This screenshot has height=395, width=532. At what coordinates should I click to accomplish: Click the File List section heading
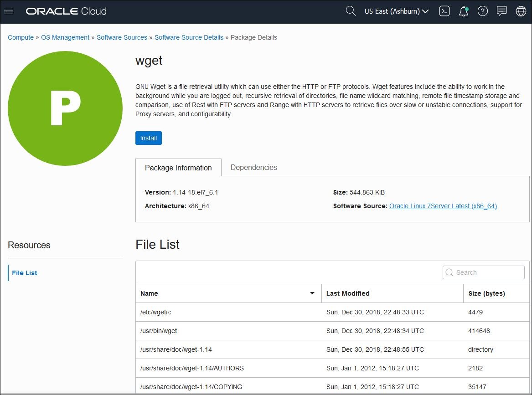coord(157,244)
